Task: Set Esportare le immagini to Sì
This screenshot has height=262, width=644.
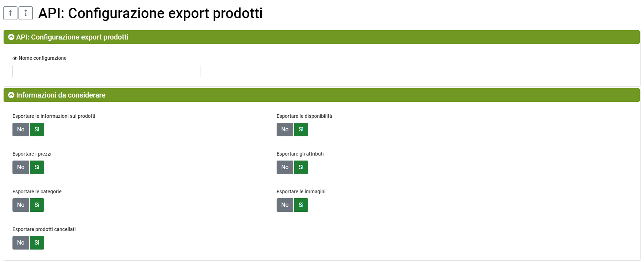Action: pyautogui.click(x=301, y=205)
